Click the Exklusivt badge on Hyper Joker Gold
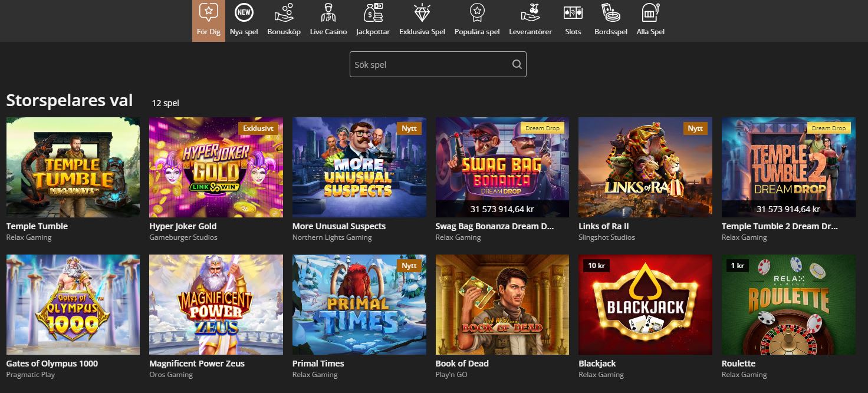This screenshot has height=393, width=868. coord(258,128)
